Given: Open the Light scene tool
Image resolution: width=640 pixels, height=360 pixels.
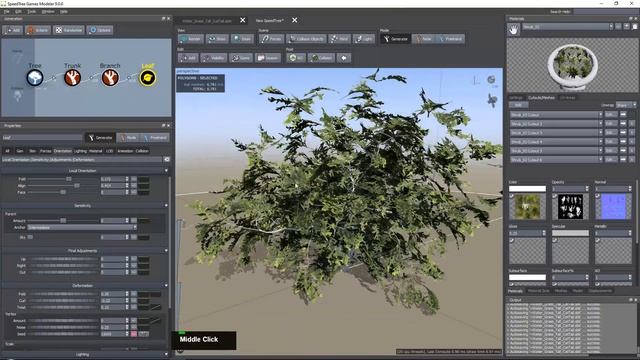Looking at the screenshot, I should 364,39.
